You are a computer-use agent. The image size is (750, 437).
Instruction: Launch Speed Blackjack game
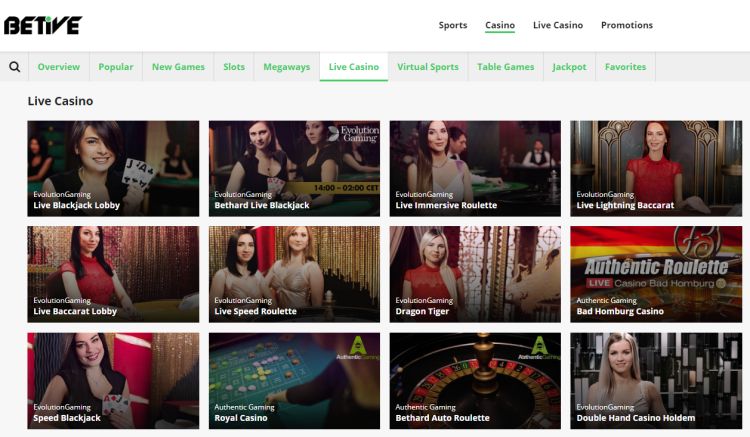click(x=113, y=381)
